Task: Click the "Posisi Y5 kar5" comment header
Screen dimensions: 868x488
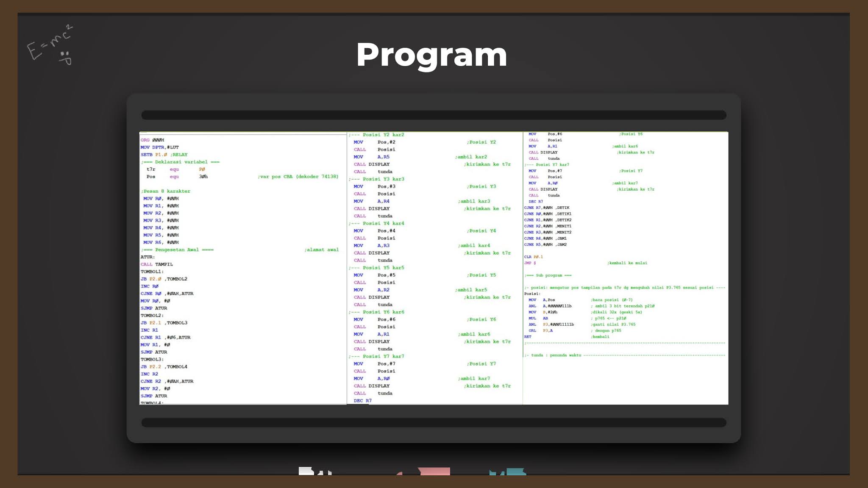Action: point(377,268)
